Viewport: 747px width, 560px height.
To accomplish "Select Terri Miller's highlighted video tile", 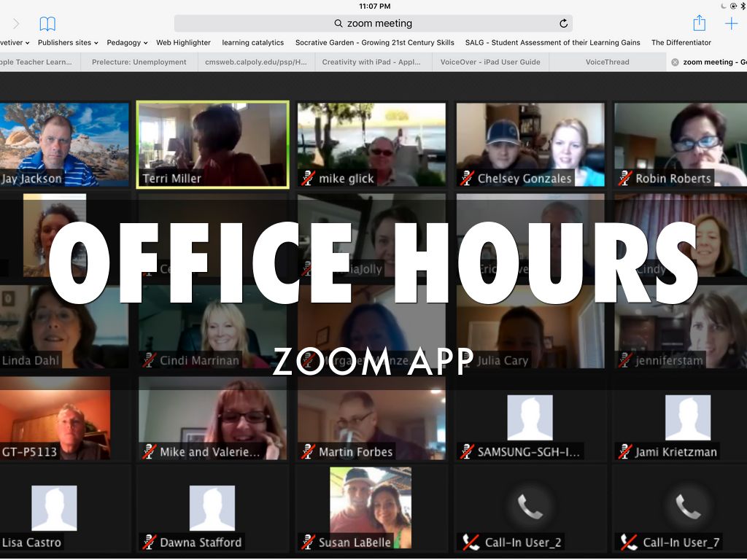I will (x=212, y=144).
